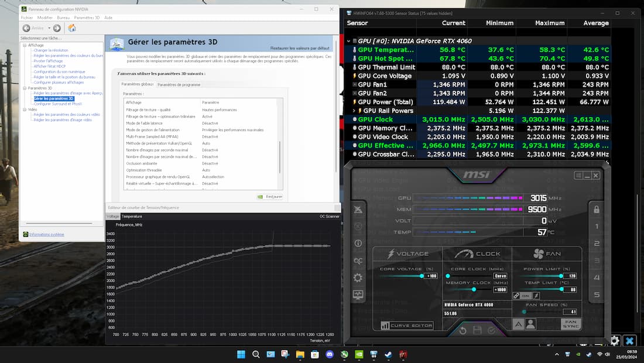
Task: Go to NVIDIA control panel home icon
Action: click(72, 28)
